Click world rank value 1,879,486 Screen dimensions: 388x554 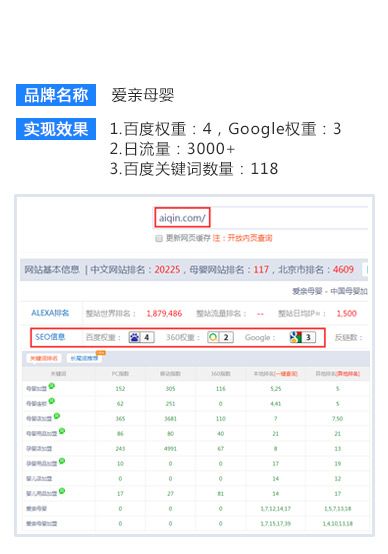click(164, 314)
